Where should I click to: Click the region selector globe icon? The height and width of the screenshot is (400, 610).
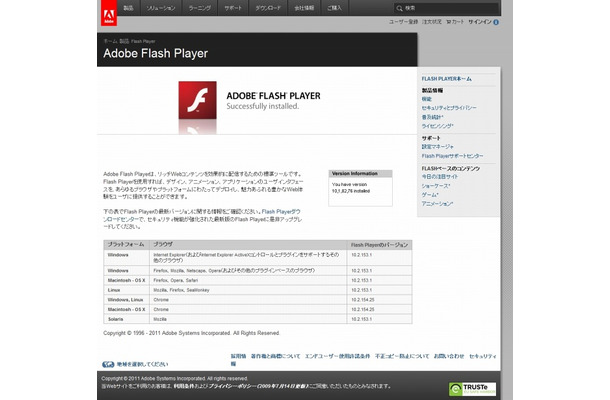tap(108, 365)
